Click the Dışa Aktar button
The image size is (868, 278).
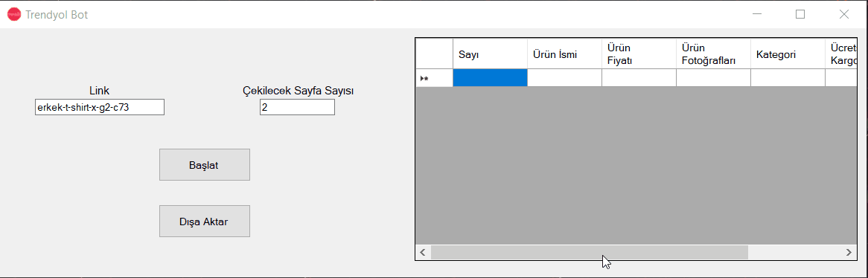click(x=204, y=221)
